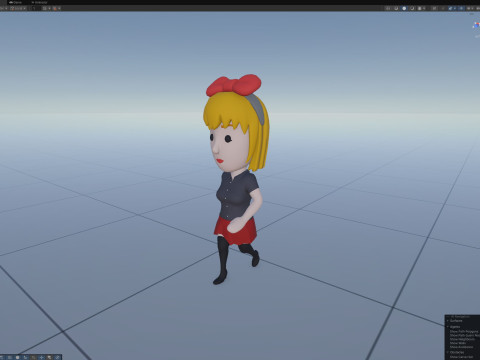The height and width of the screenshot is (360, 480).
Task: Switch to the Demo scene tab
Action: 15,2
